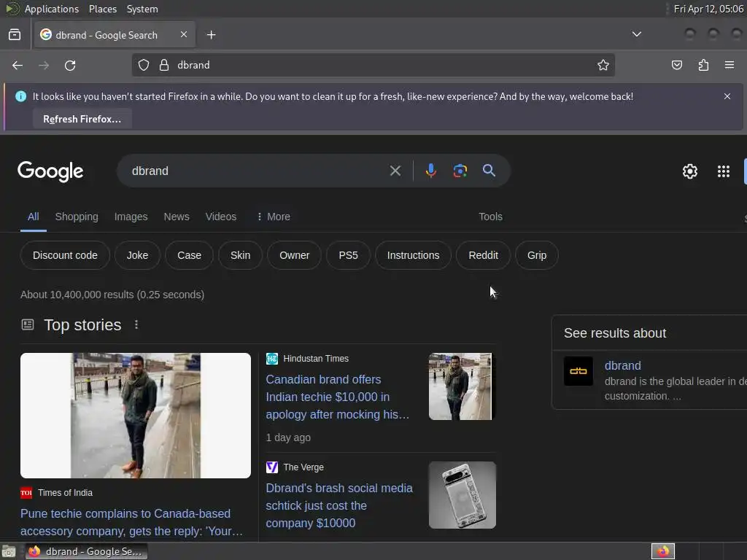Click the Refresh Firefox button
747x560 pixels.
coord(82,119)
